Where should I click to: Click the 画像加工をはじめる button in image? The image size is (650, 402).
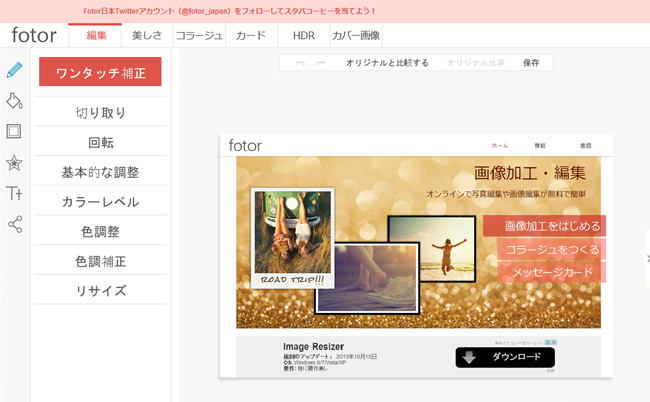[544, 226]
